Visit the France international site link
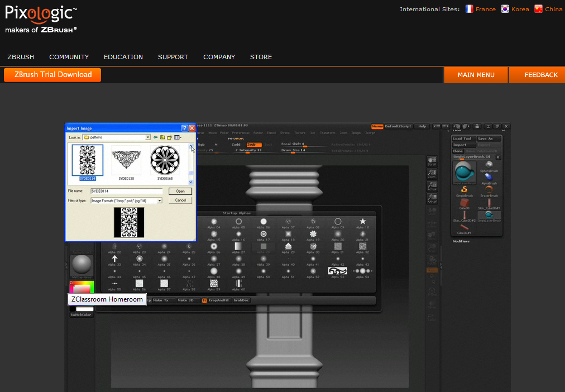Viewport: 565px width, 392px height. [x=480, y=9]
